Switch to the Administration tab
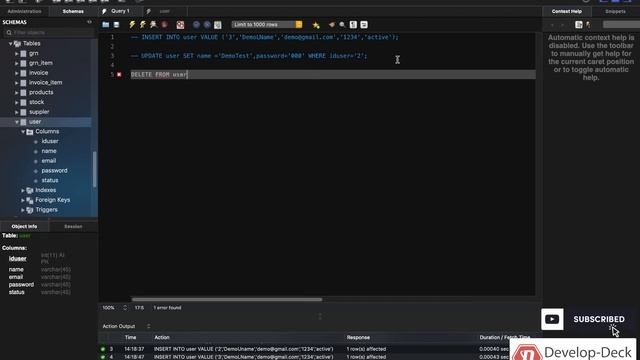The image size is (640, 360). pos(24,11)
